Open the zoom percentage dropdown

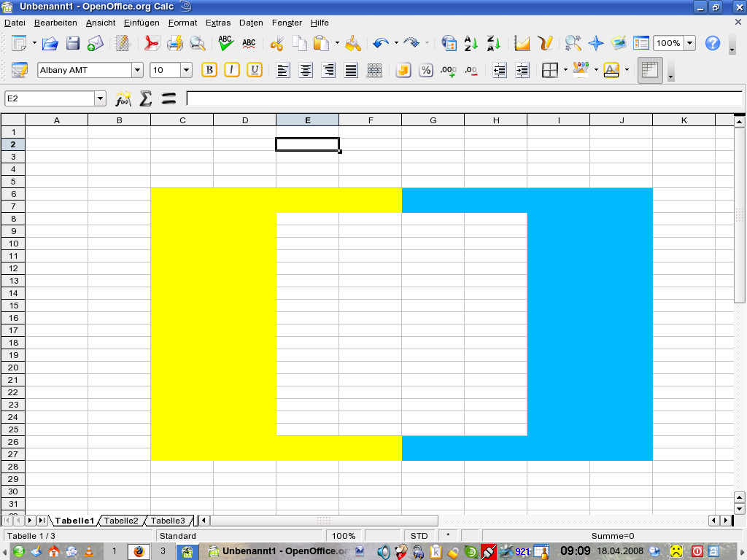[x=689, y=43]
